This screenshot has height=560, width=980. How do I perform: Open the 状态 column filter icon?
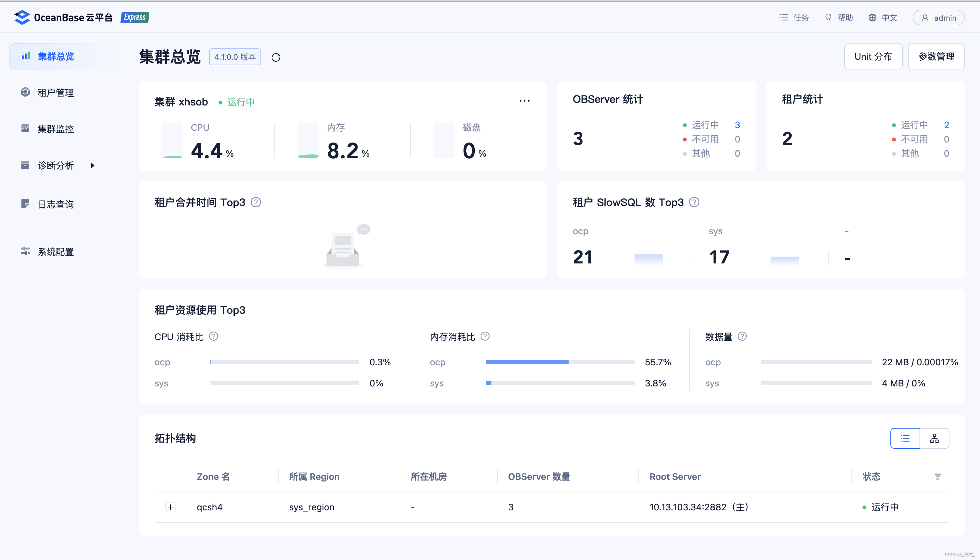coord(937,477)
